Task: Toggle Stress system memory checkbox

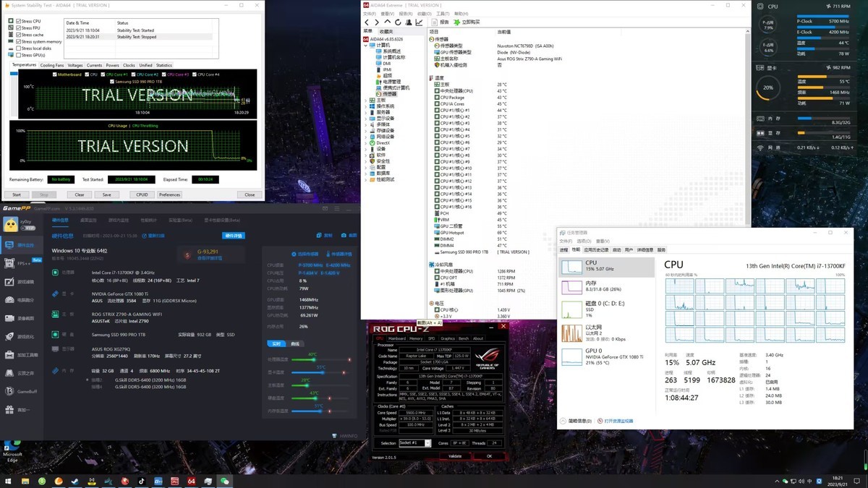Action: [18, 42]
